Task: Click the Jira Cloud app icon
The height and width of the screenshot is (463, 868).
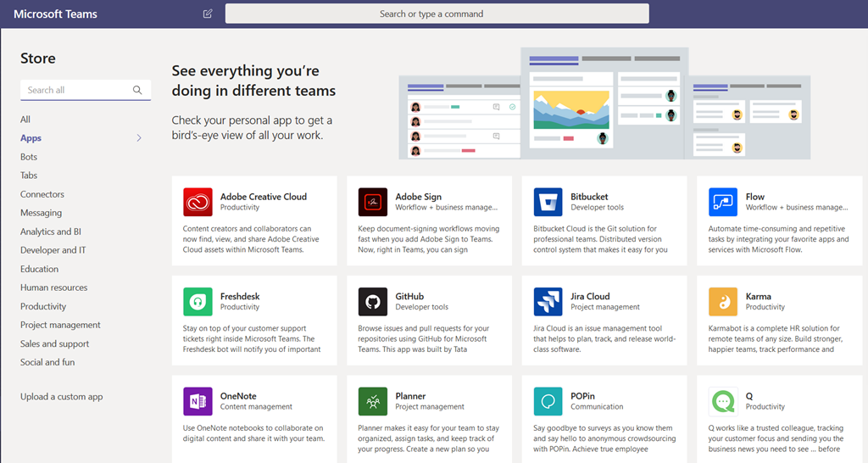Action: 548,302
